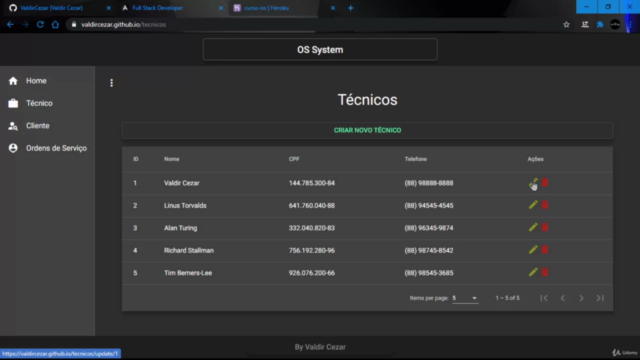Click the Telefone column header
The image size is (640, 360).
(416, 159)
